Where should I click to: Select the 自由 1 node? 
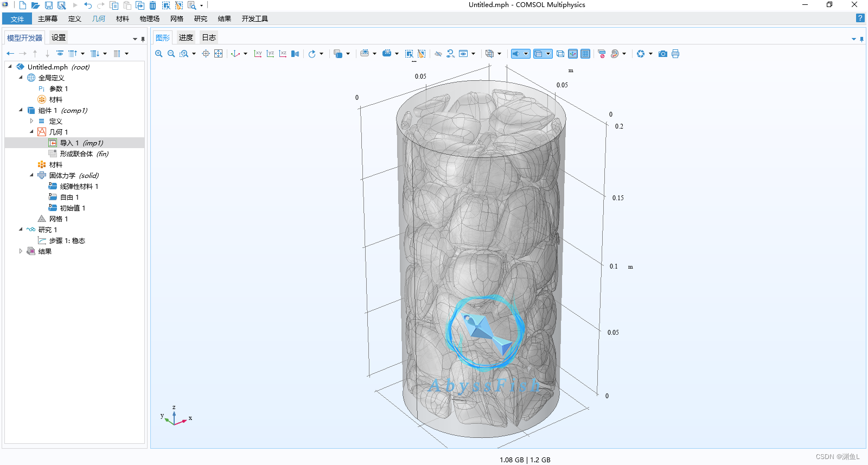coord(64,197)
